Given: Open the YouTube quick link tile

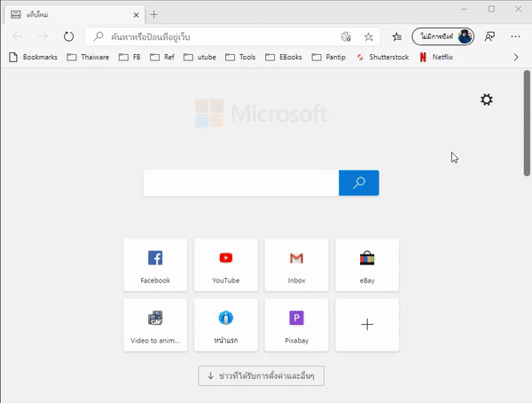Looking at the screenshot, I should point(226,265).
